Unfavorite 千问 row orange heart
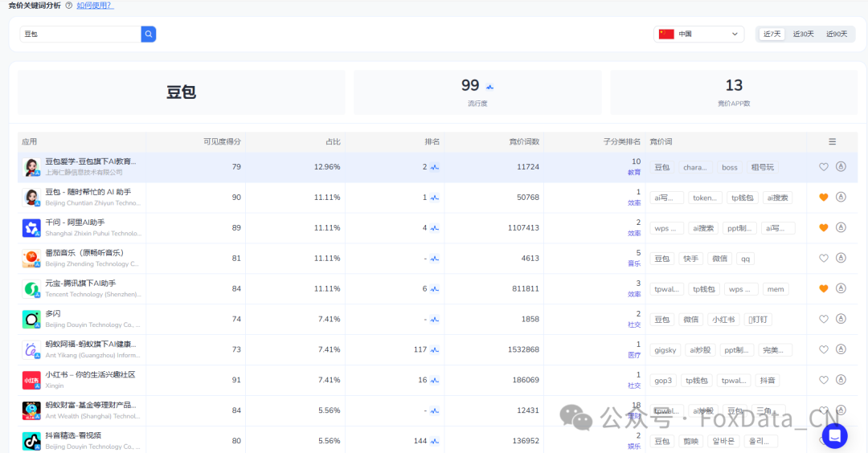Viewport: 868px width, 453px height. coord(824,228)
